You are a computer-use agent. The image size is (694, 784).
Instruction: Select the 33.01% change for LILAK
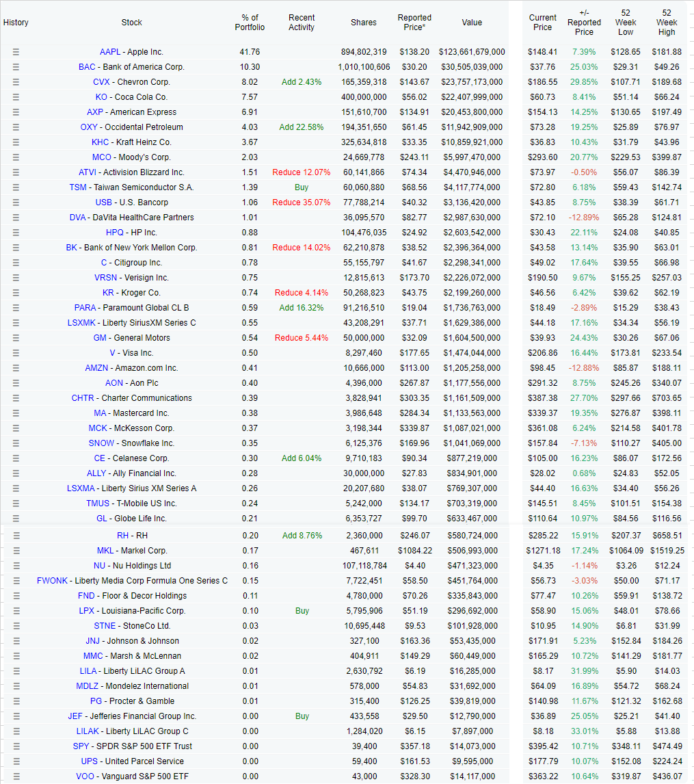click(585, 731)
